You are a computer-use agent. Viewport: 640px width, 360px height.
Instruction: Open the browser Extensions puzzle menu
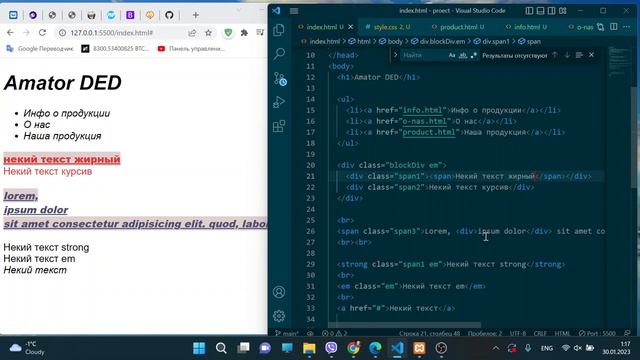click(244, 33)
